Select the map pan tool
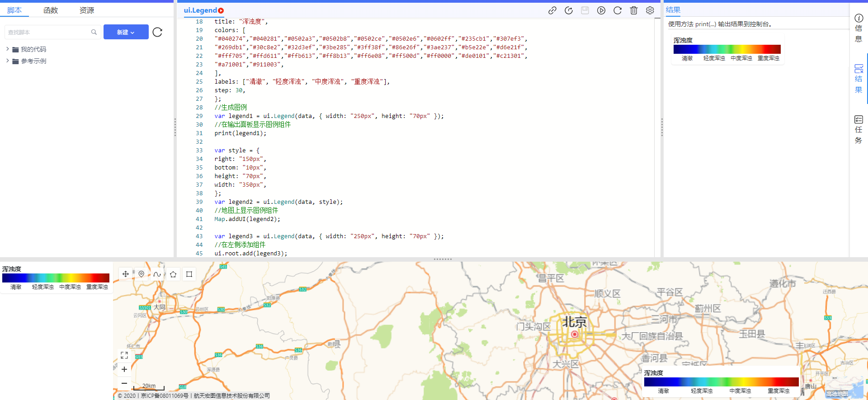This screenshot has width=868, height=400. click(x=126, y=274)
